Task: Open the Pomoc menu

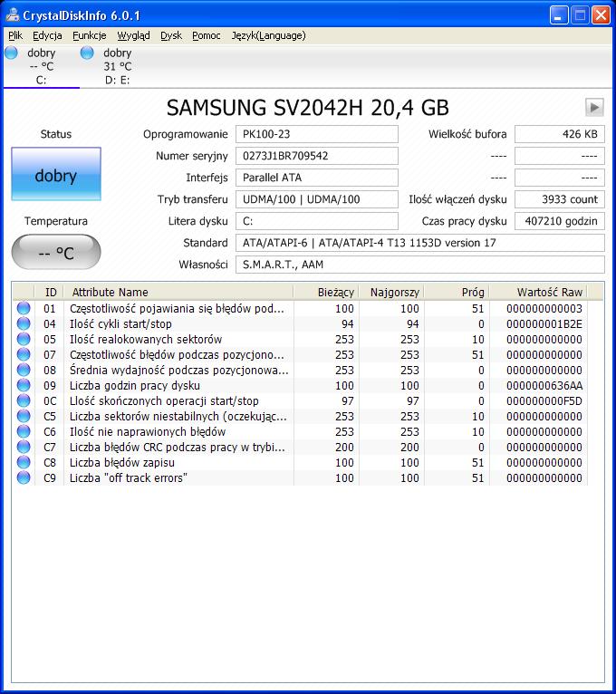Action: [x=207, y=35]
